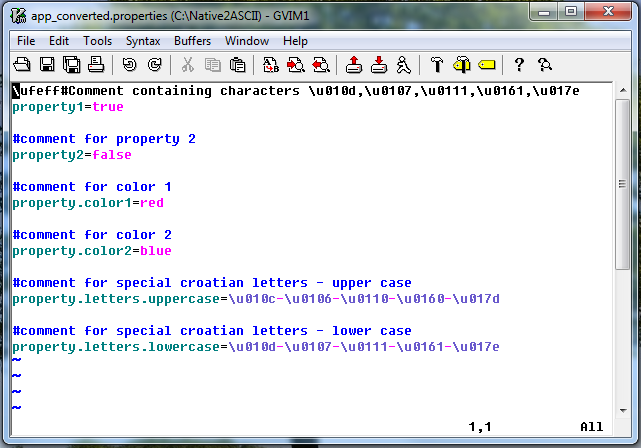Click the upper case croatian letters comment
The image size is (641, 448).
pyautogui.click(x=212, y=283)
